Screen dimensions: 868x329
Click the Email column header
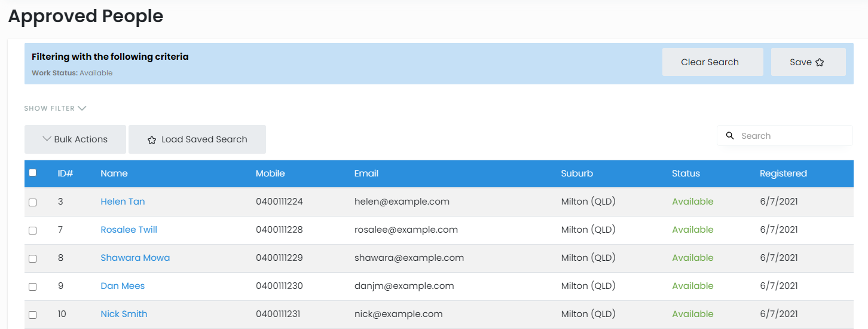pyautogui.click(x=366, y=173)
